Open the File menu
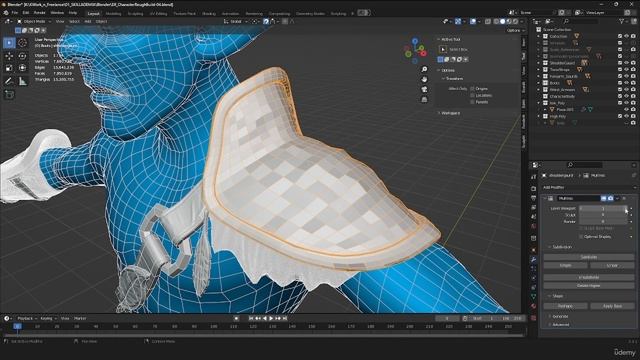 (x=15, y=13)
